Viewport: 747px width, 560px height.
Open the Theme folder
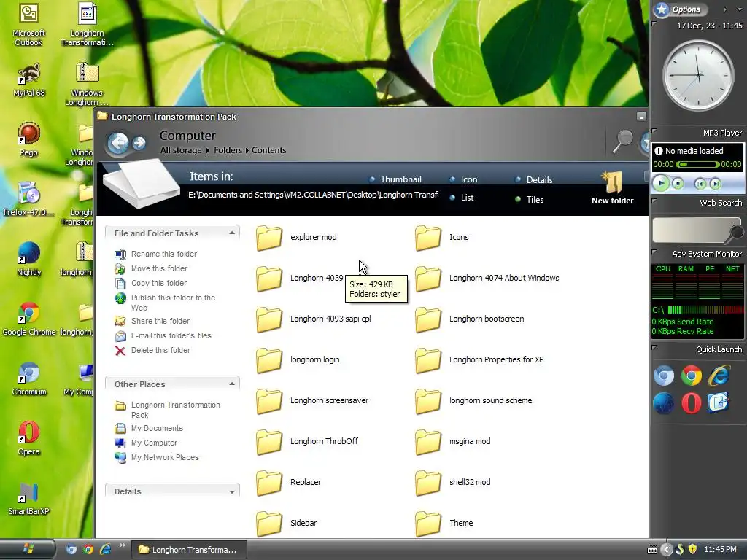pyautogui.click(x=444, y=524)
